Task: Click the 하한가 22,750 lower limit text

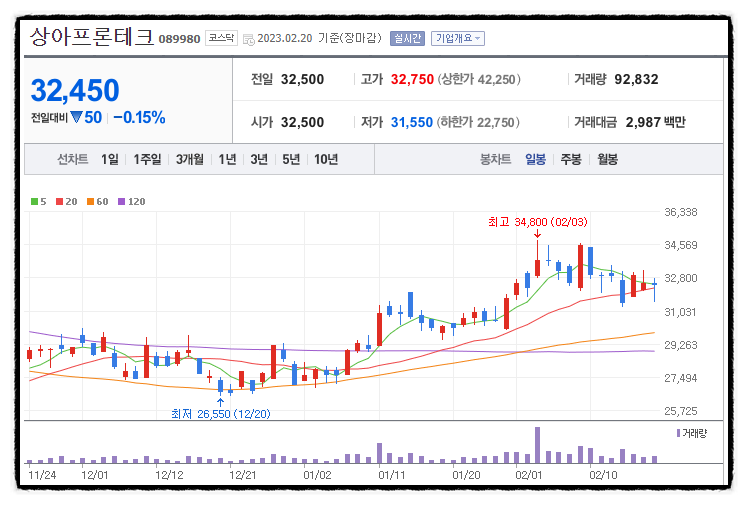Action: coord(478,123)
